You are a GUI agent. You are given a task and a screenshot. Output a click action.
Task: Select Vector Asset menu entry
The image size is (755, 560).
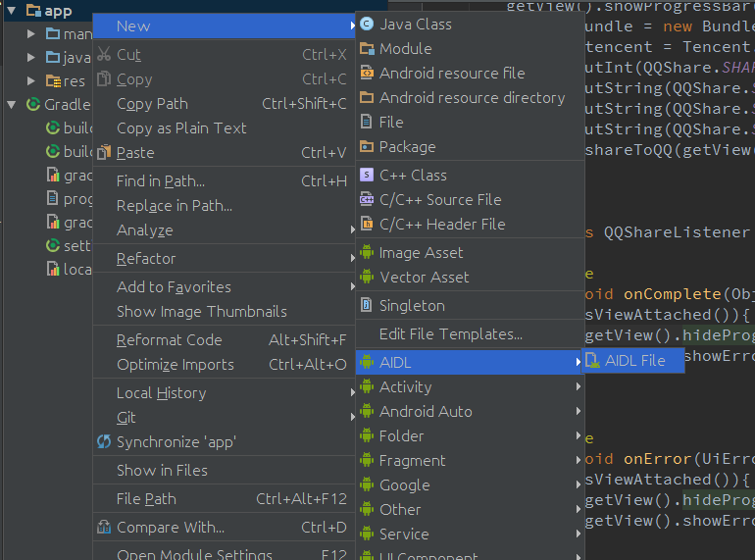[424, 277]
